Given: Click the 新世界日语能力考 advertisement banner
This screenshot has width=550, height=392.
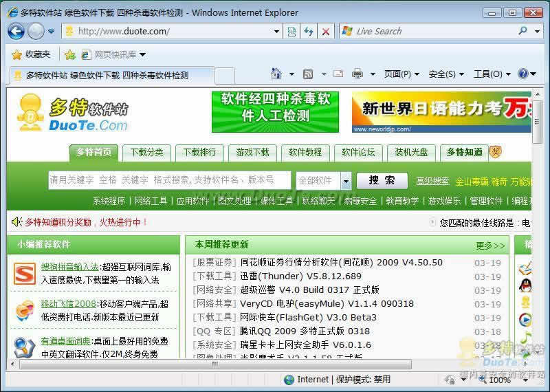Looking at the screenshot, I should tap(441, 112).
